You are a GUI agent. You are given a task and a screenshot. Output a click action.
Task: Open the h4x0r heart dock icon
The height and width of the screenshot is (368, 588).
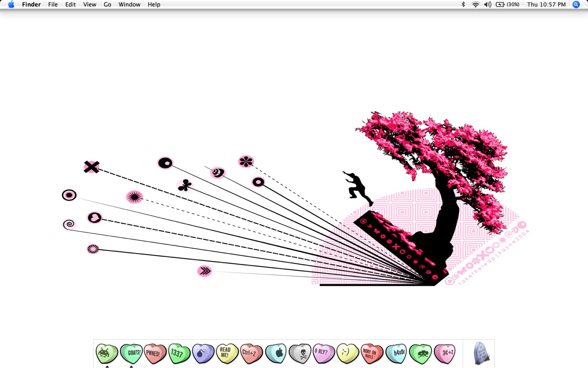396,354
